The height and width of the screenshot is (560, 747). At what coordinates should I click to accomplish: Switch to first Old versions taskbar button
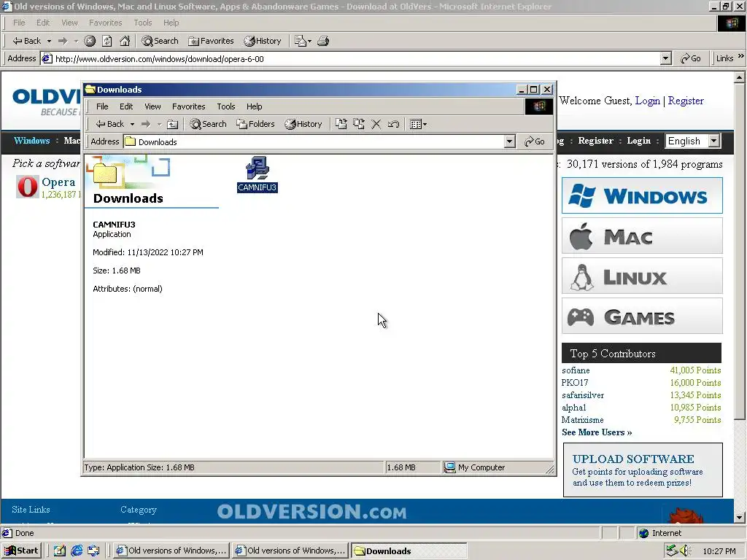tap(171, 551)
